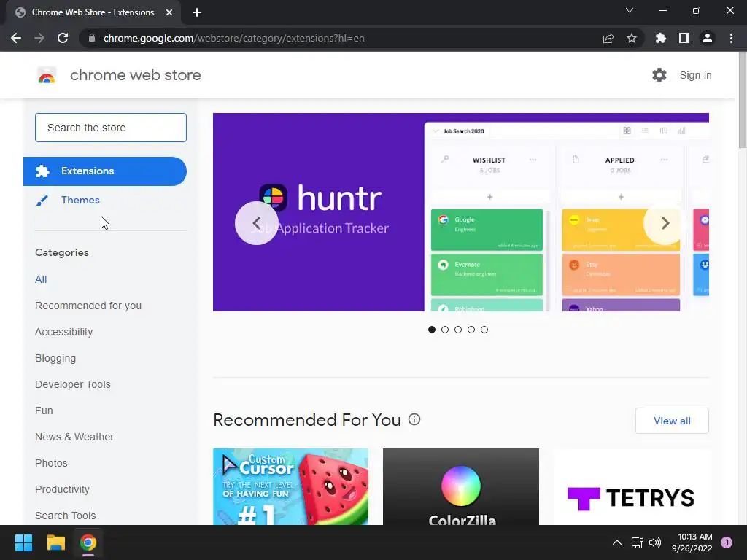747x560 pixels.
Task: Open the Search Tools category
Action: (x=65, y=516)
